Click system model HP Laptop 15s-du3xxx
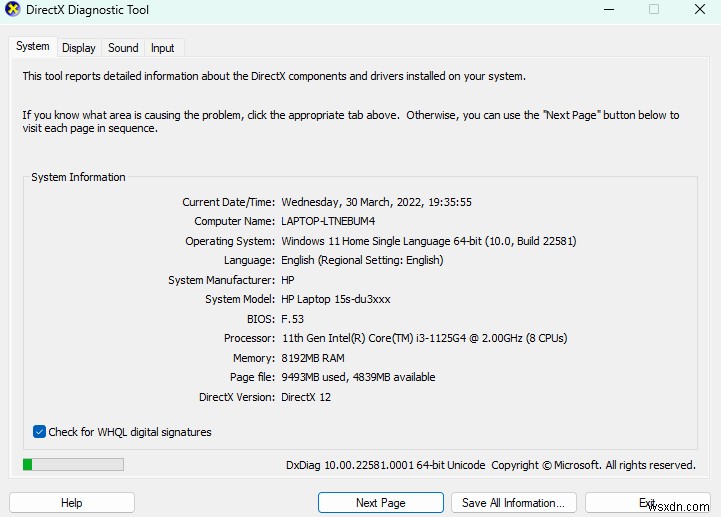The height and width of the screenshot is (517, 721). 336,299
